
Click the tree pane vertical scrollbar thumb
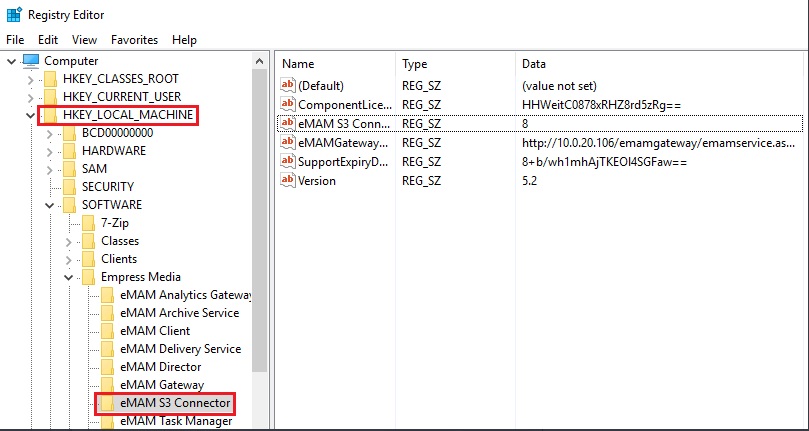[x=260, y=220]
